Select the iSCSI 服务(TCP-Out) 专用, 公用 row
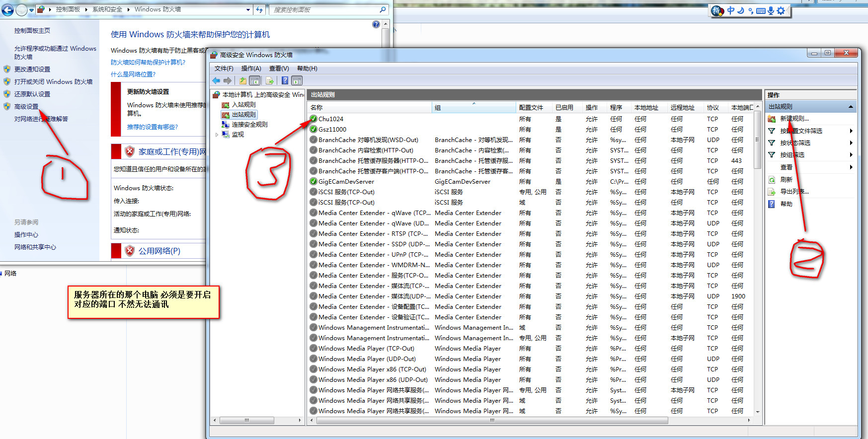868x439 pixels. (530, 192)
